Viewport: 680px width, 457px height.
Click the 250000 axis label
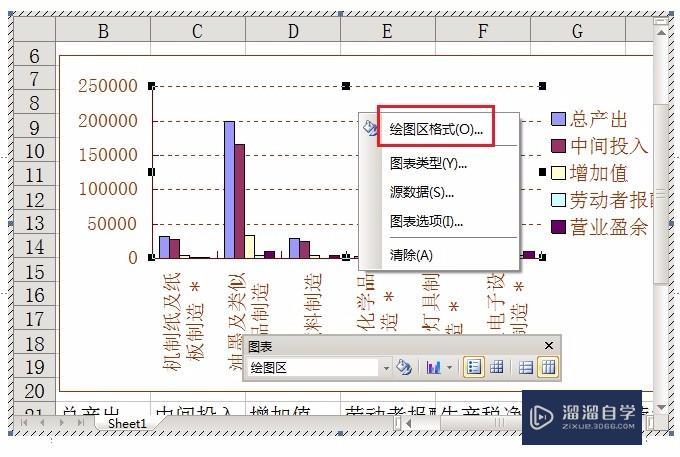(108, 85)
